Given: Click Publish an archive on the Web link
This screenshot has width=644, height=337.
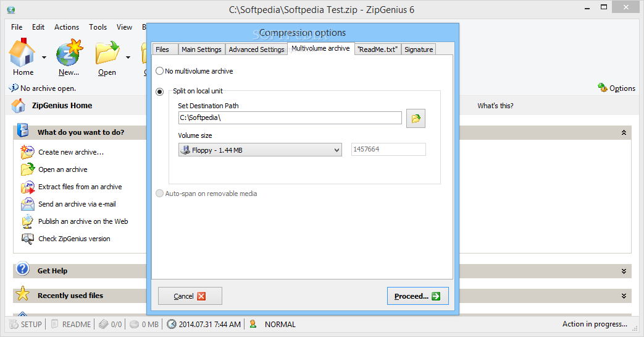Looking at the screenshot, I should pyautogui.click(x=83, y=221).
